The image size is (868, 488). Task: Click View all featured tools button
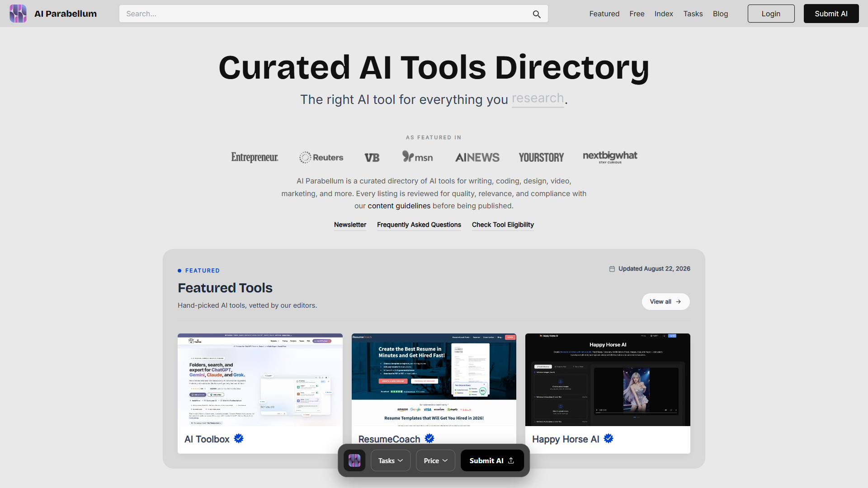click(665, 301)
